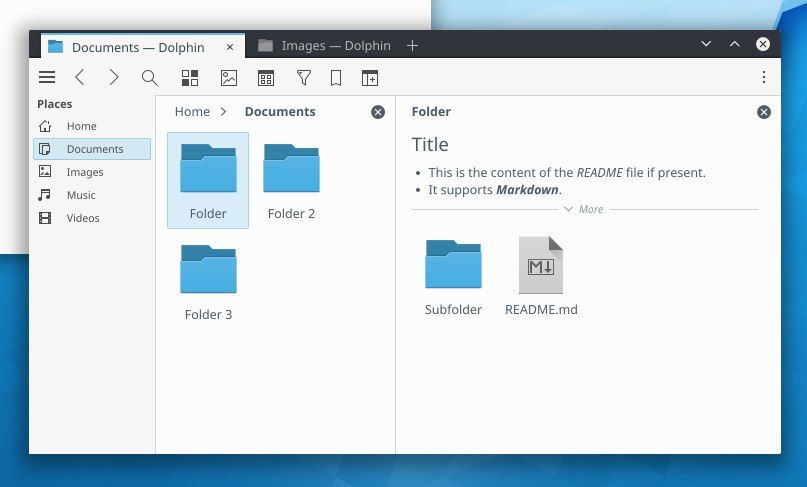The width and height of the screenshot is (807, 487).
Task: Switch to icons view mode
Action: coord(190,78)
